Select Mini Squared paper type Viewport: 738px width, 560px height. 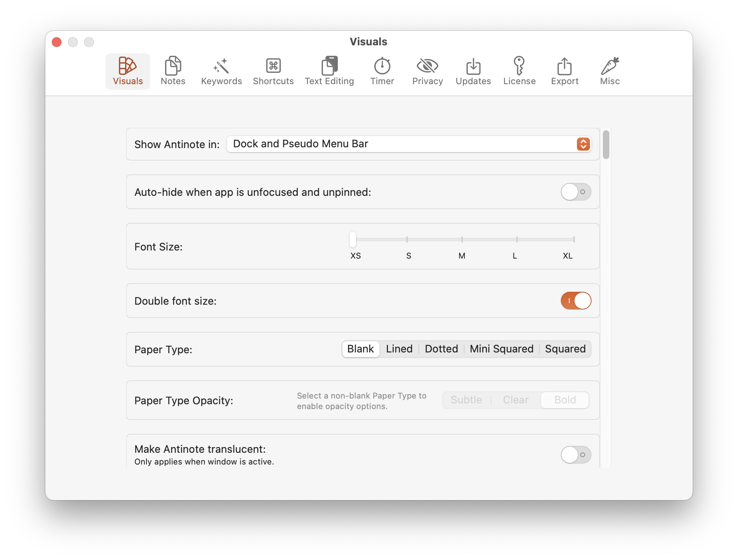(501, 349)
